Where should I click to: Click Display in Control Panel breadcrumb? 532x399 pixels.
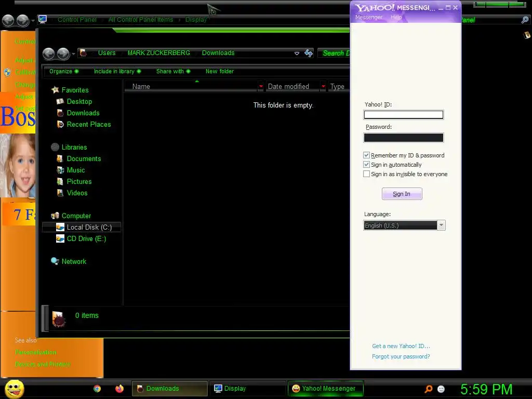tap(196, 20)
